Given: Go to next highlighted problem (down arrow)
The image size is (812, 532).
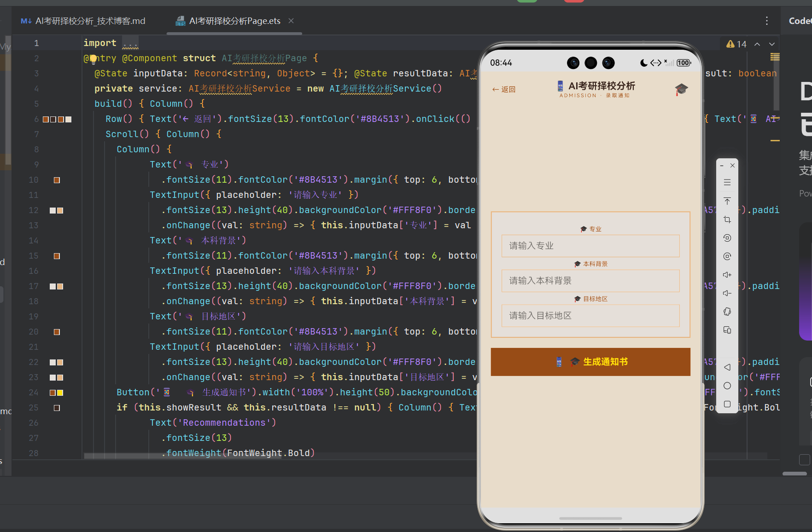Looking at the screenshot, I should pyautogui.click(x=772, y=44).
